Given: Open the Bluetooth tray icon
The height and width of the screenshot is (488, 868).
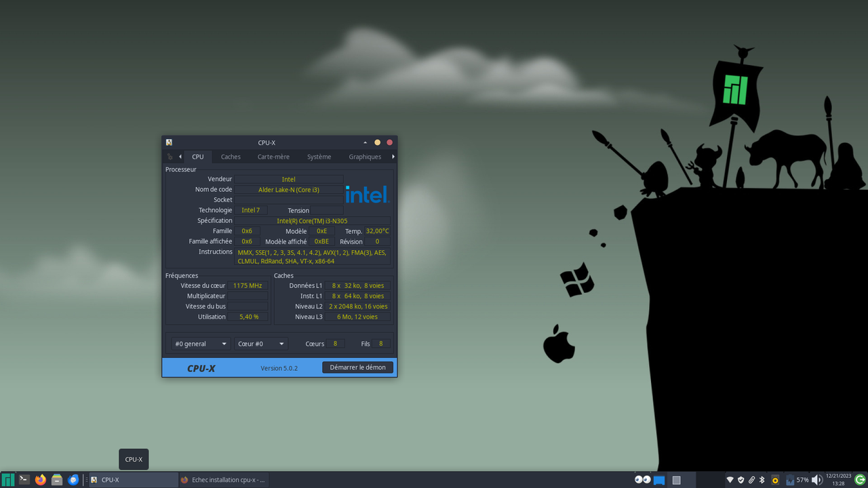Looking at the screenshot, I should (x=762, y=480).
